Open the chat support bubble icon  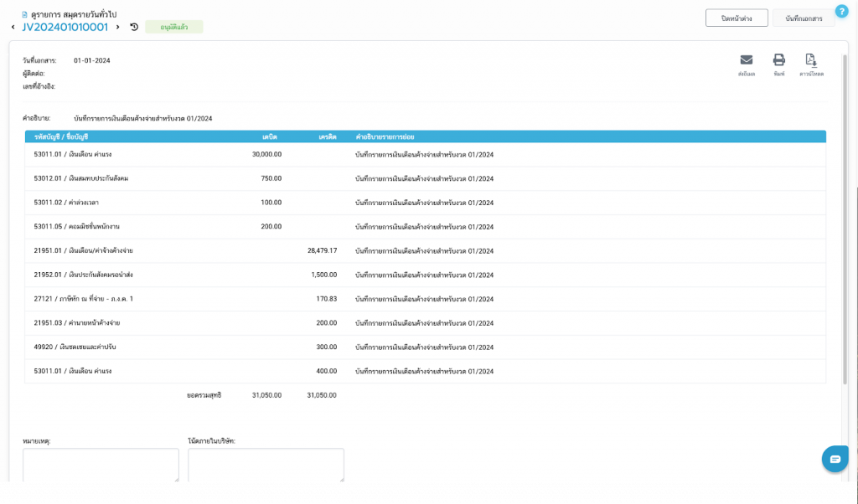tap(835, 459)
